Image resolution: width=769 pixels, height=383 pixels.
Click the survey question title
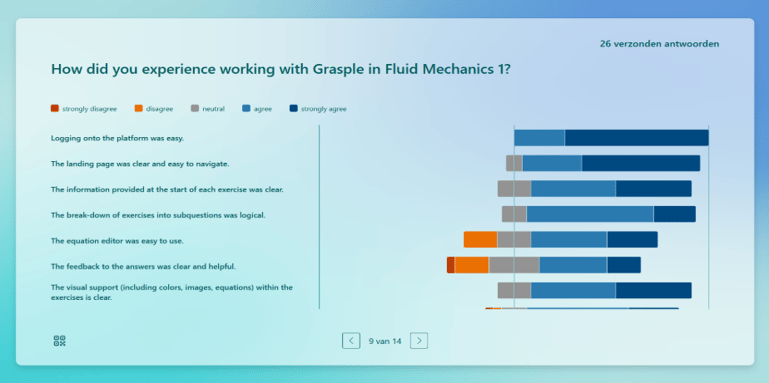point(281,69)
